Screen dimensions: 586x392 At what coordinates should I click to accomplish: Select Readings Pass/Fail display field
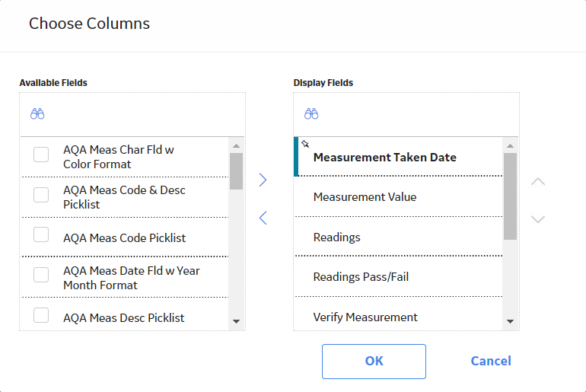tap(398, 277)
